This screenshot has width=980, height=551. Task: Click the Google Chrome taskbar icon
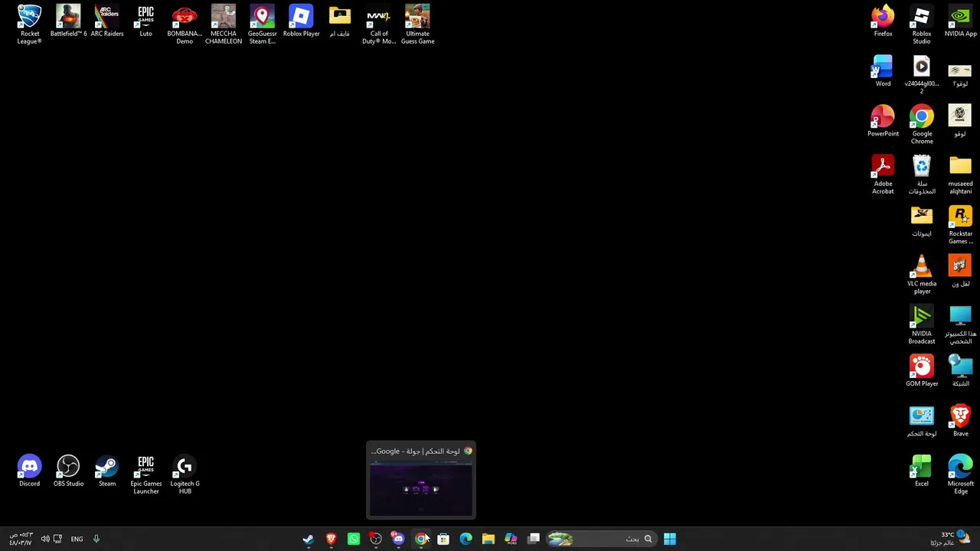[421, 539]
